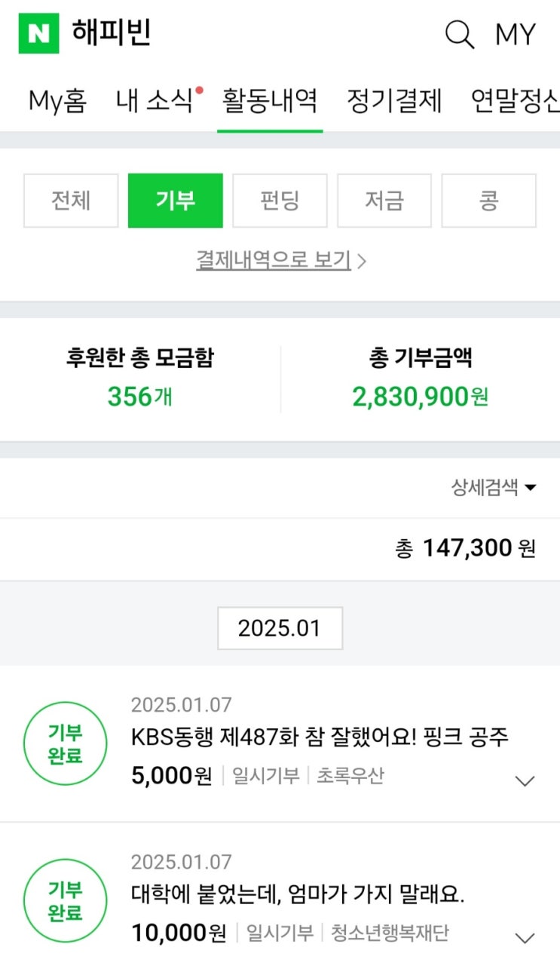Go to the 정기결제 tab

(x=393, y=100)
